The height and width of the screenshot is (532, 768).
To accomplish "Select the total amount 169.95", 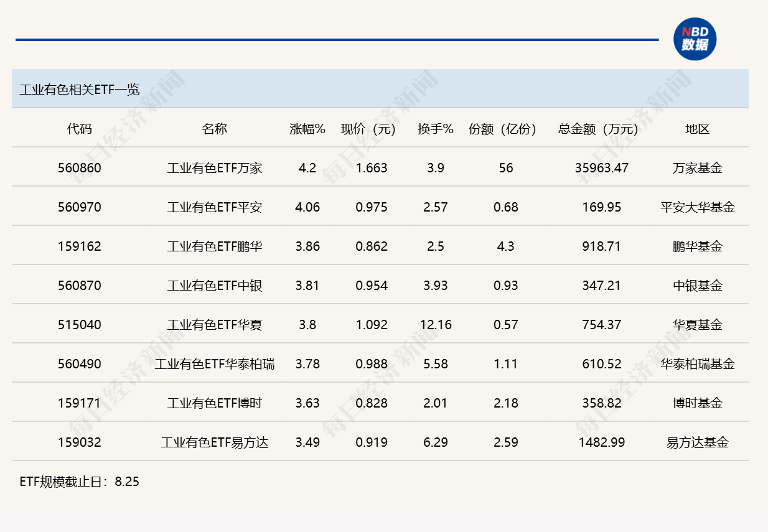I will 602,207.
